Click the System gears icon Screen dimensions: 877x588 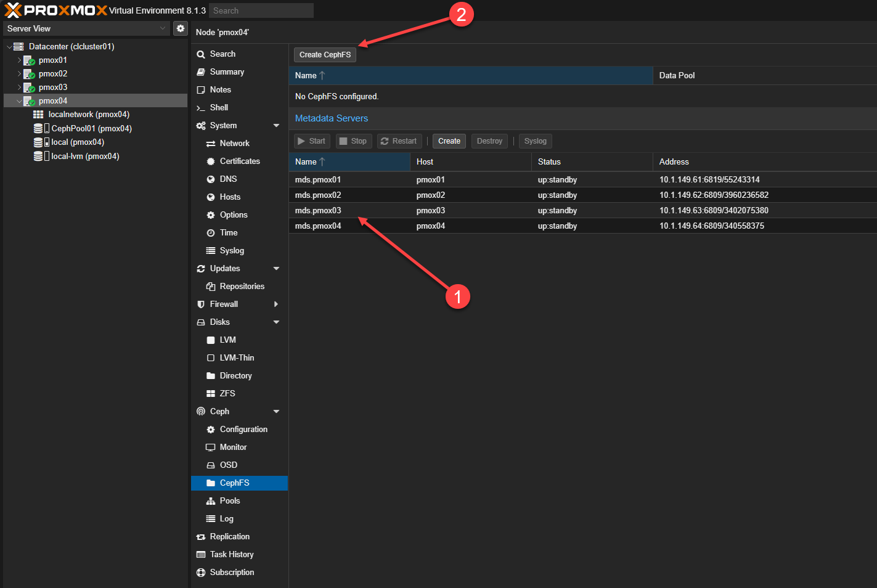(x=201, y=126)
